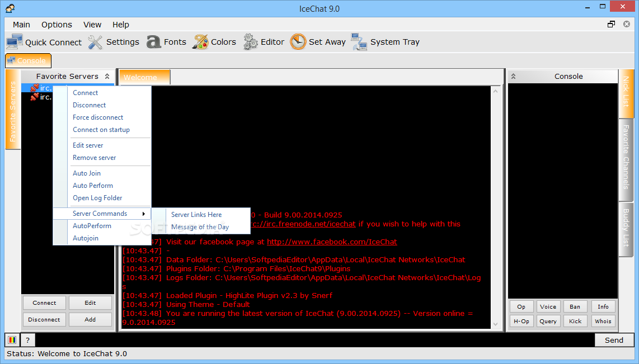
Task: Click the IceChat app icon in title bar
Action: tap(10, 8)
